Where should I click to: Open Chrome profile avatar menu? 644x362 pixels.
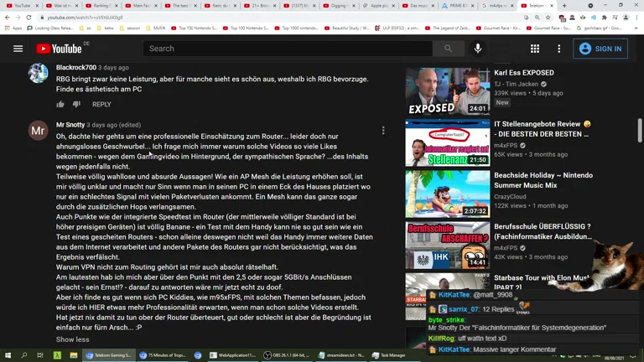626,18
